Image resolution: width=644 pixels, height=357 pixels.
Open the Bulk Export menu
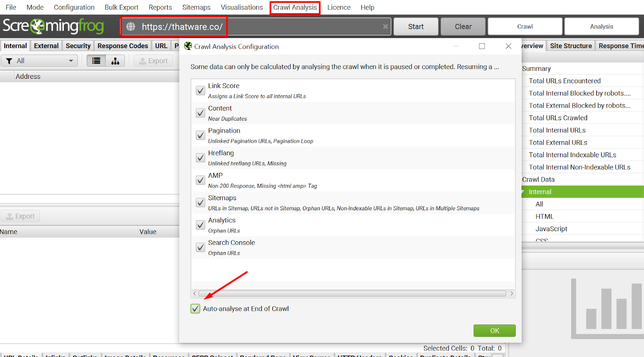tap(122, 7)
